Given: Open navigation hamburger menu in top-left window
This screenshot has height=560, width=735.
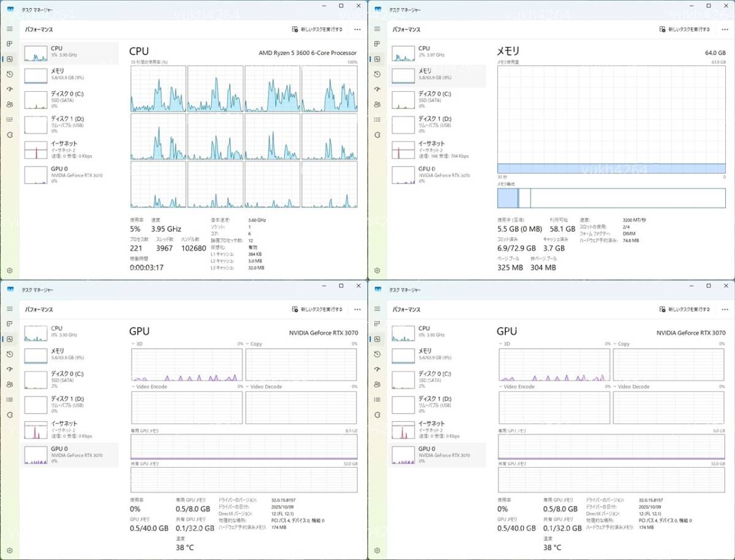Looking at the screenshot, I should pos(10,29).
